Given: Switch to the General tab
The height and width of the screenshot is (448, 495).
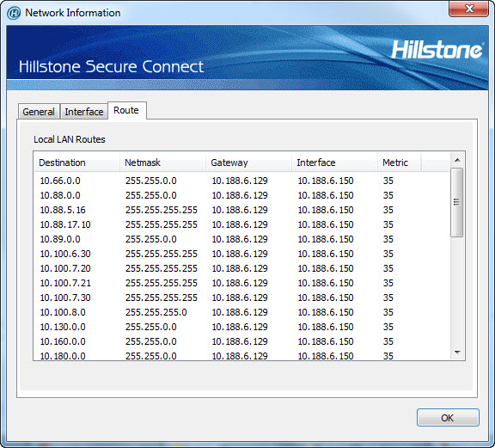Looking at the screenshot, I should (39, 112).
